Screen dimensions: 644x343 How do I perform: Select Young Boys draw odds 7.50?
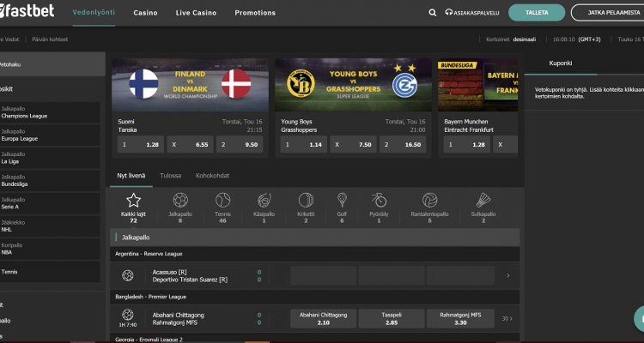click(353, 144)
